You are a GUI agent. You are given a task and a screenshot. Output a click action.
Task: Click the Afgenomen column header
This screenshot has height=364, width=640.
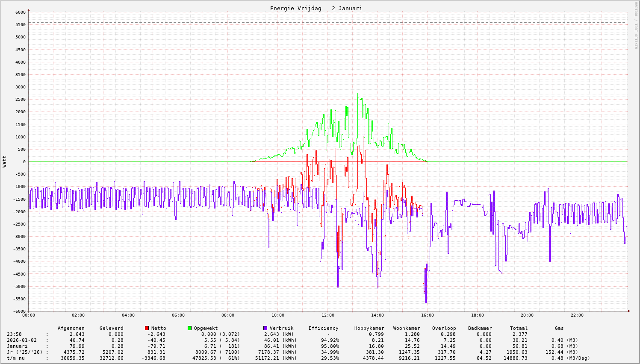[71, 328]
